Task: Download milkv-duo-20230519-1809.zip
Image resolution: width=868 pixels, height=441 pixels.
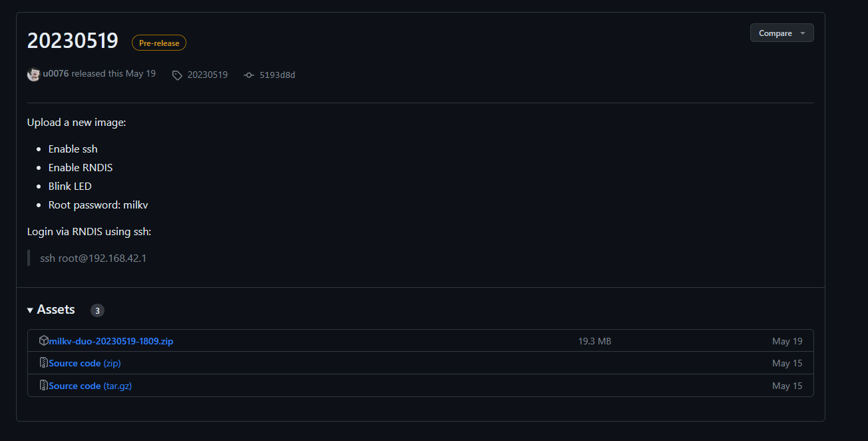Action: [111, 341]
